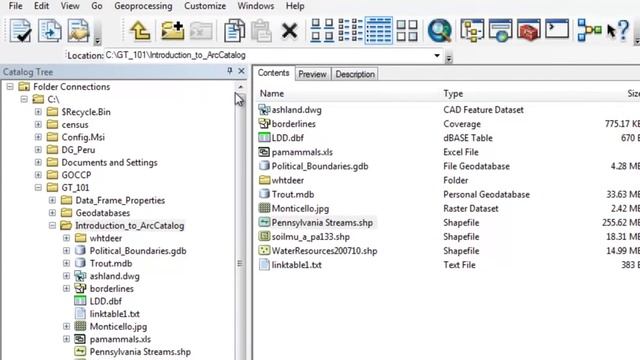Select whtdeer folder in Contents list
The width and height of the screenshot is (640, 360).
(x=287, y=180)
